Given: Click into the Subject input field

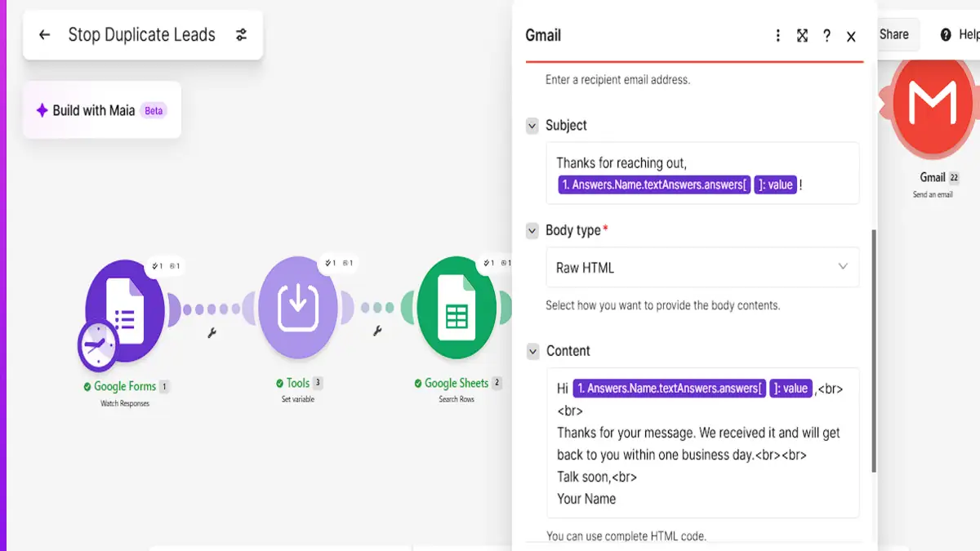Looking at the screenshot, I should [x=702, y=173].
